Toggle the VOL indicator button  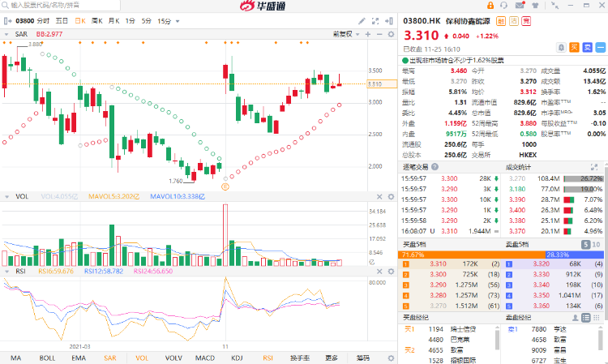pos(142,358)
